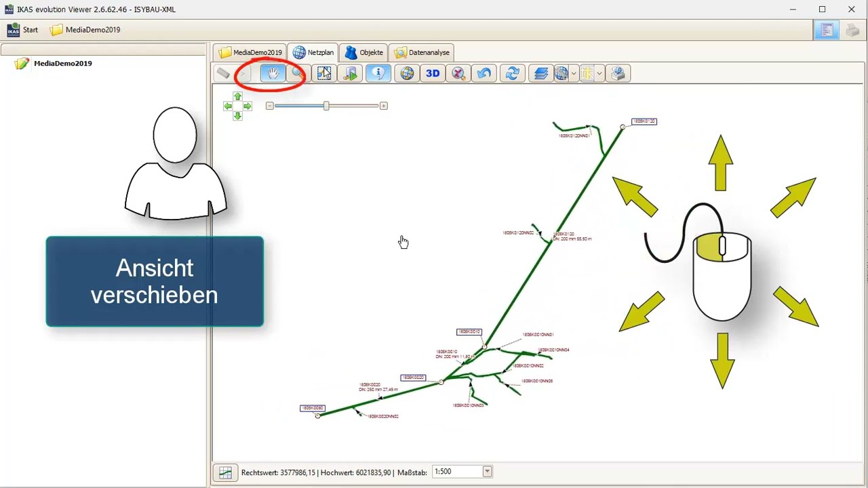The height and width of the screenshot is (488, 868).
Task: Click grid icon in status bar
Action: point(225,472)
